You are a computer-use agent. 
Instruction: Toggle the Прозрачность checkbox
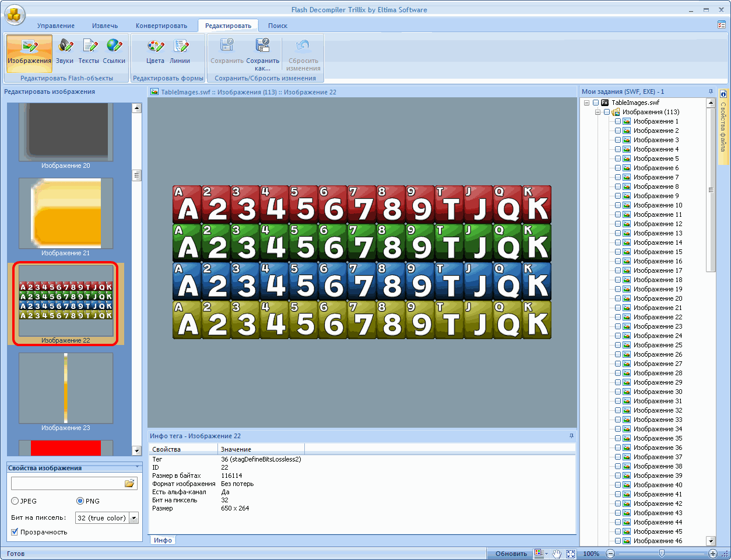pyautogui.click(x=15, y=532)
